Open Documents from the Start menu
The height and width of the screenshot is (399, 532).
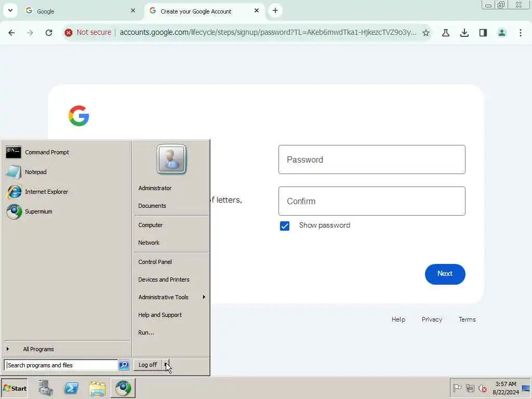tap(171, 206)
